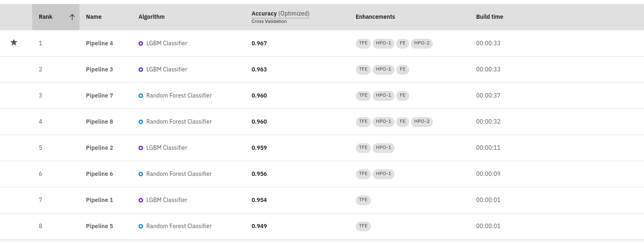Open Pipeline 7 details link
The height and width of the screenshot is (242, 644).
pos(99,95)
